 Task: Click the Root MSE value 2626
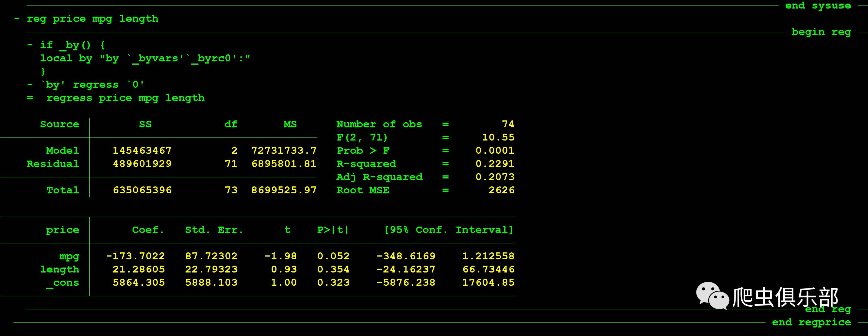(x=501, y=190)
